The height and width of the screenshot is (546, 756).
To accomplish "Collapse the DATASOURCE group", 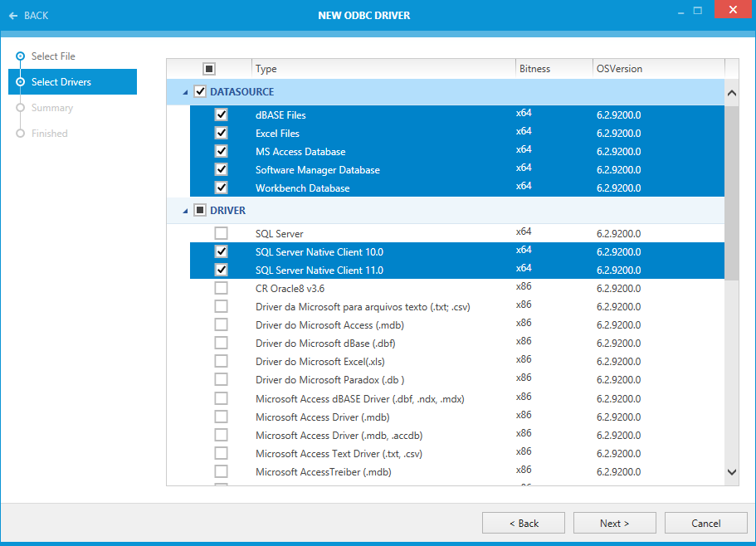I will (184, 91).
